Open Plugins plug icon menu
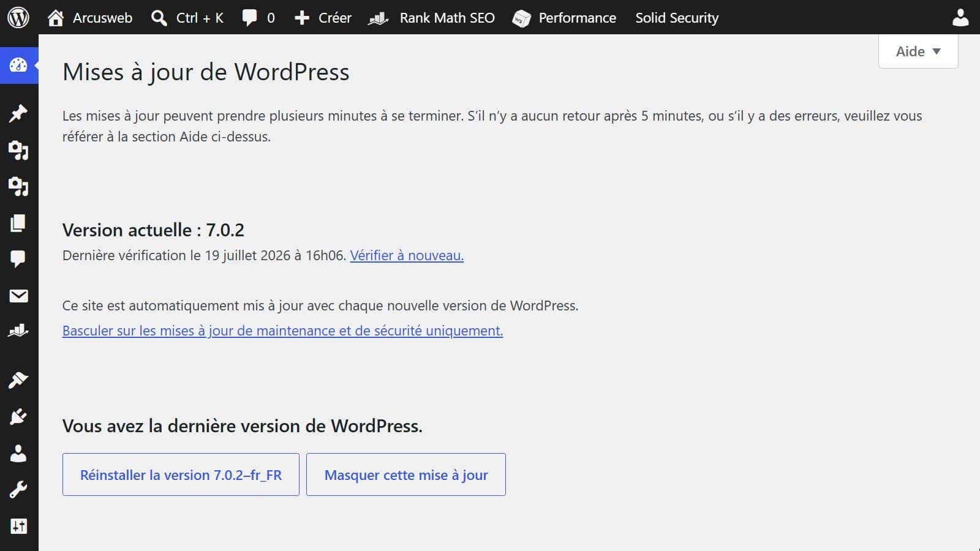Image resolution: width=980 pixels, height=551 pixels. [18, 417]
